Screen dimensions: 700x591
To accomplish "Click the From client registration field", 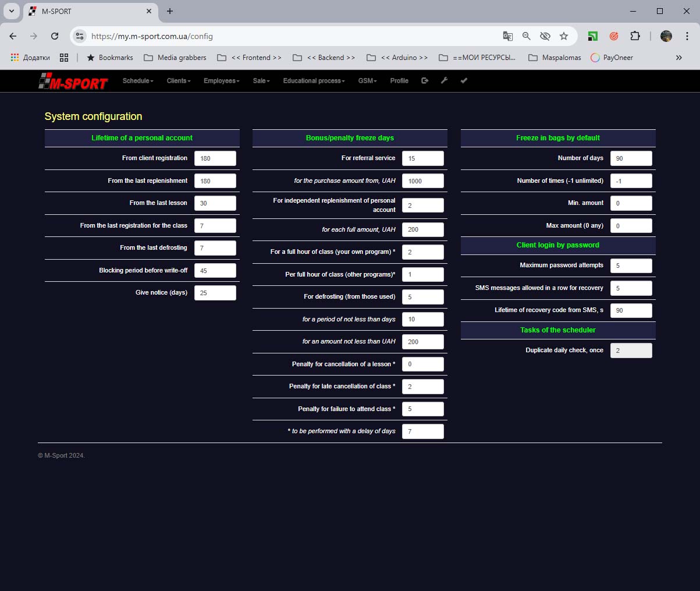I will point(215,158).
